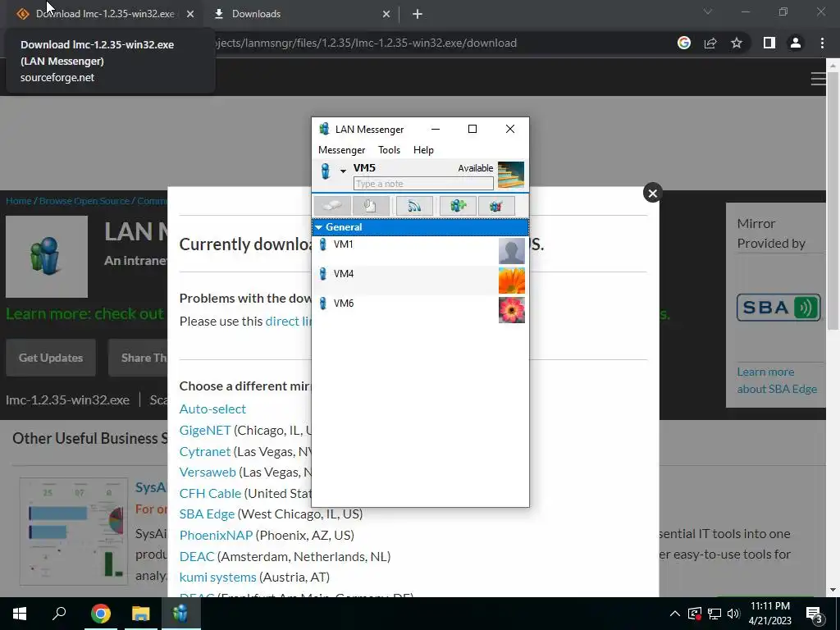Click the Versaweb mirror link
The image size is (840, 630).
(208, 472)
